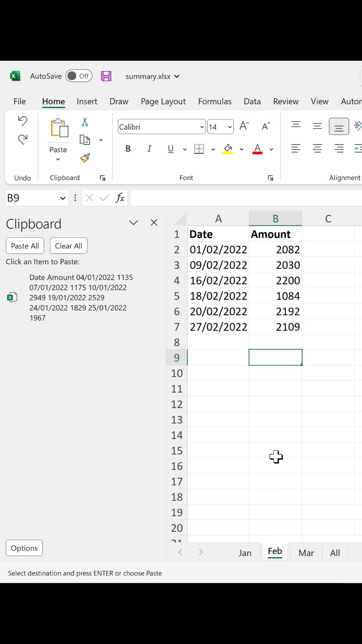This screenshot has width=362, height=644.
Task: Toggle underline formatting
Action: point(171,149)
